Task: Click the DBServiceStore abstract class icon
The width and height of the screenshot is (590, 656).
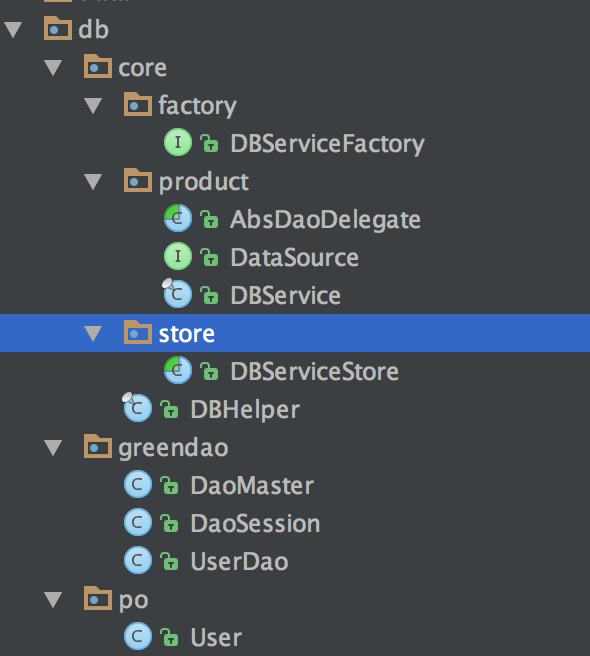Action: point(178,370)
